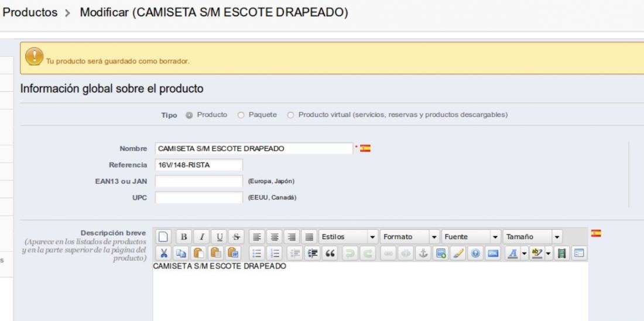Redo last edit
The height and width of the screenshot is (321, 644).
pyautogui.click(x=368, y=253)
